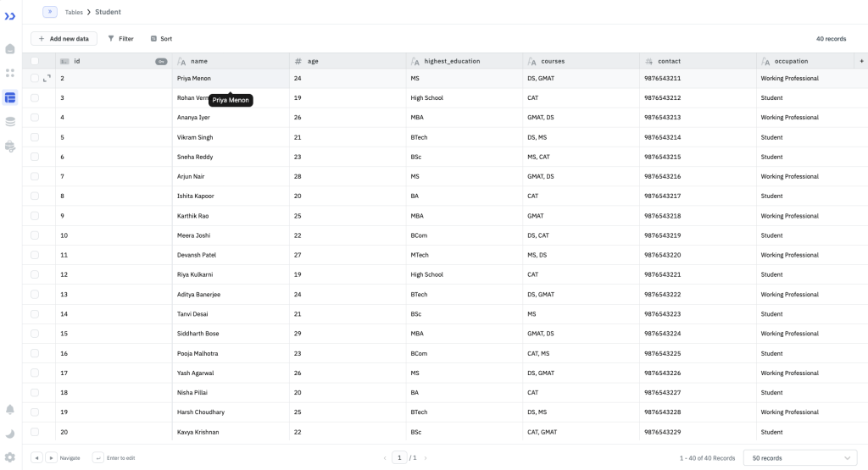Click the text type icon beside occupation header

pyautogui.click(x=765, y=61)
